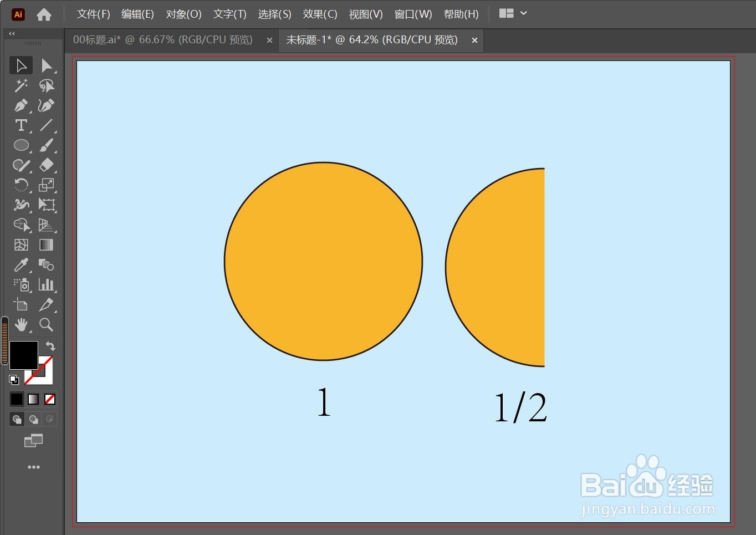
Task: Enable Draw Inside mode
Action: tap(50, 419)
